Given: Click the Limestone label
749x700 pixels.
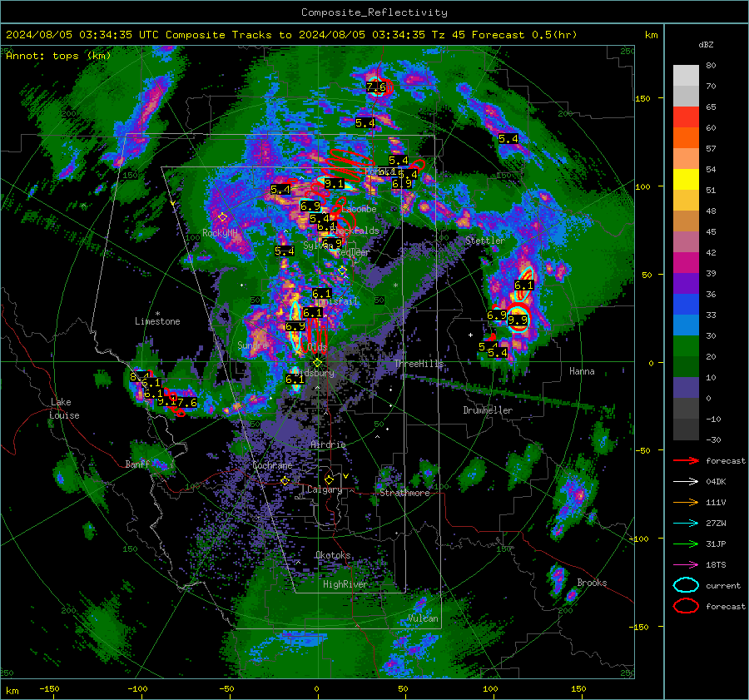Looking at the screenshot, I should (157, 321).
